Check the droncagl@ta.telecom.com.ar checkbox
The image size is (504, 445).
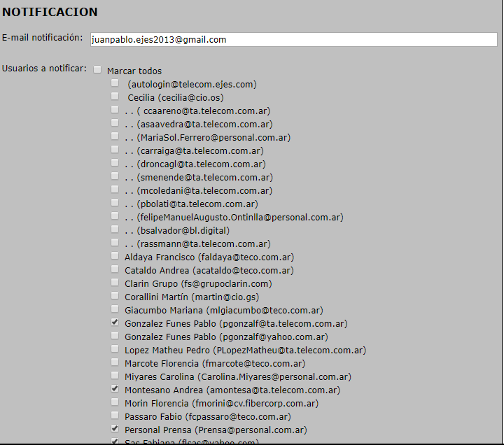115,164
